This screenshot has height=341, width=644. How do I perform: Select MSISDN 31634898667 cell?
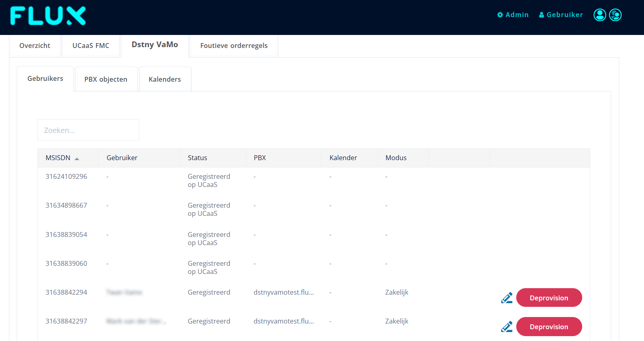[x=66, y=205]
